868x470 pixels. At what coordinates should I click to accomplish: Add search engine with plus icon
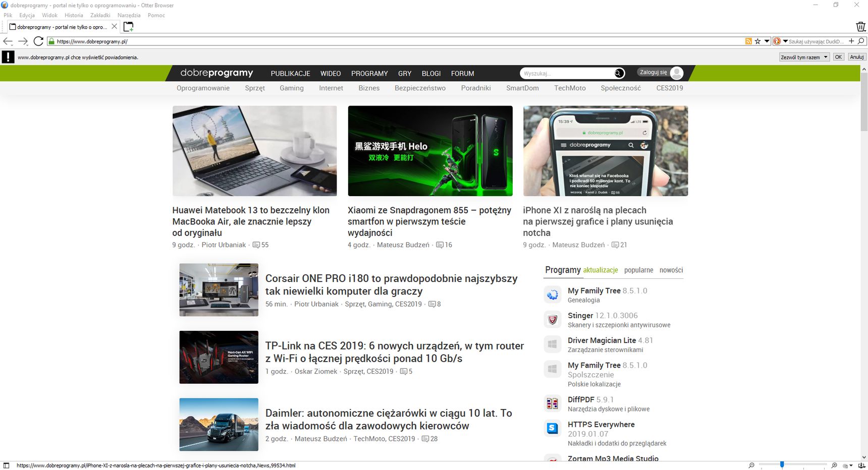(x=851, y=41)
